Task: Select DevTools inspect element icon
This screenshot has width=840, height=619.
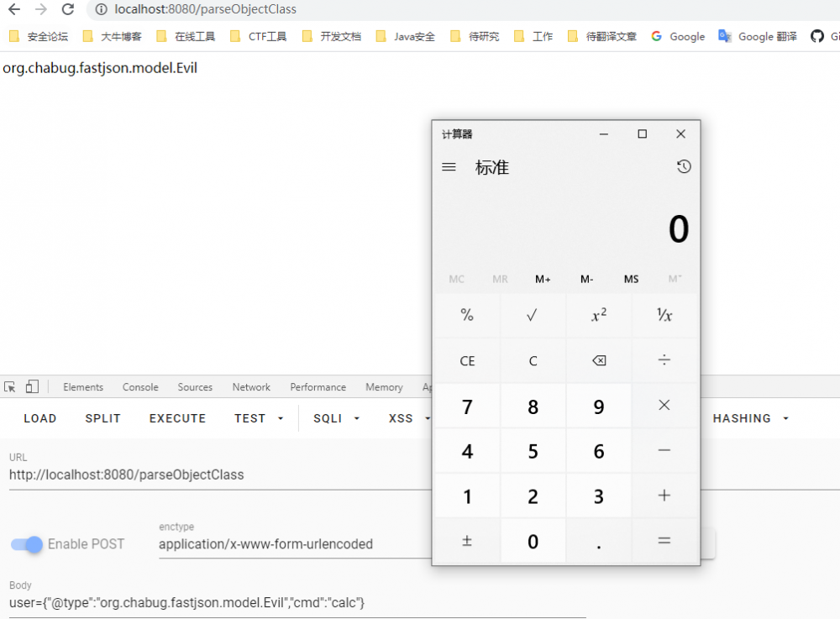Action: pyautogui.click(x=12, y=386)
